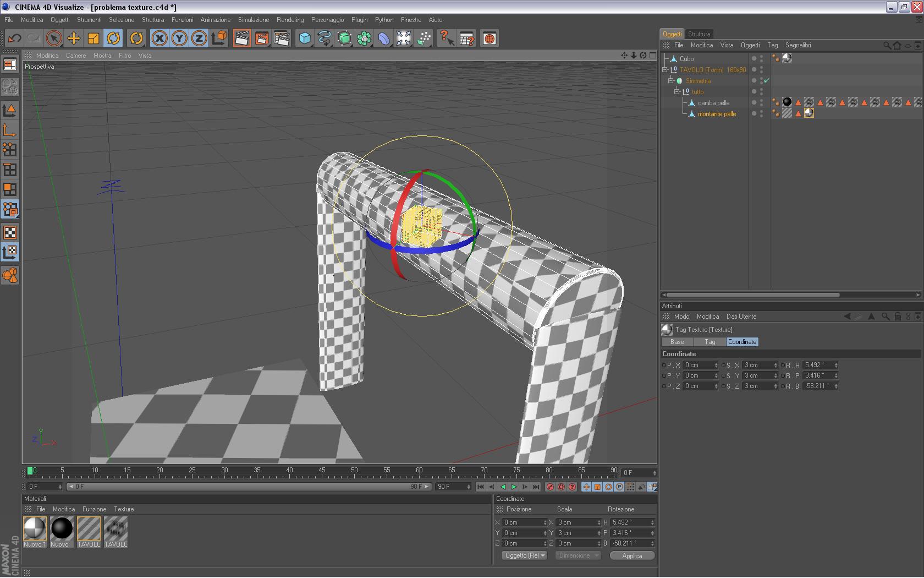This screenshot has width=924, height=578.
Task: Click the context help question-arrow icon
Action: (x=447, y=38)
